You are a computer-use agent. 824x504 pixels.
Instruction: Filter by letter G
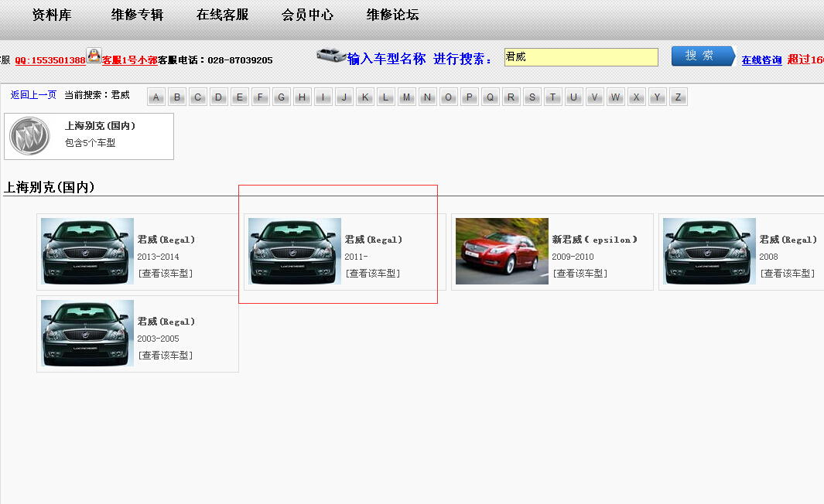coord(281,97)
